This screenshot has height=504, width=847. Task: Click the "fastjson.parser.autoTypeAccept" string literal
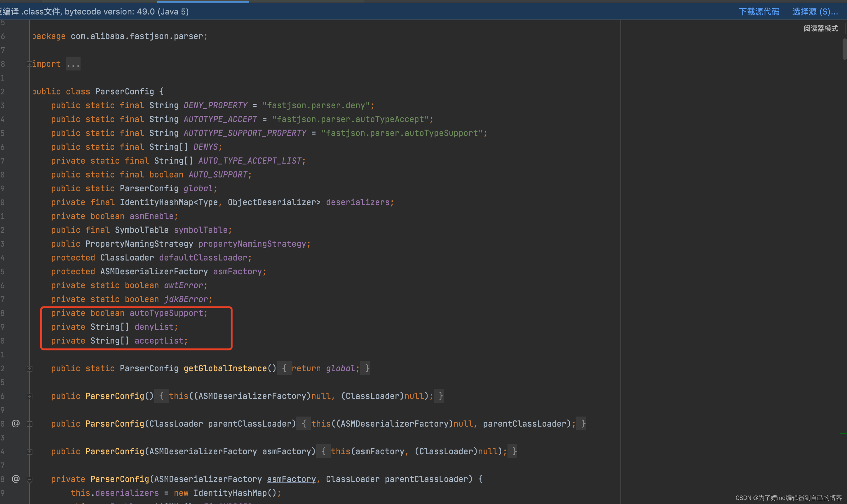pyautogui.click(x=350, y=119)
